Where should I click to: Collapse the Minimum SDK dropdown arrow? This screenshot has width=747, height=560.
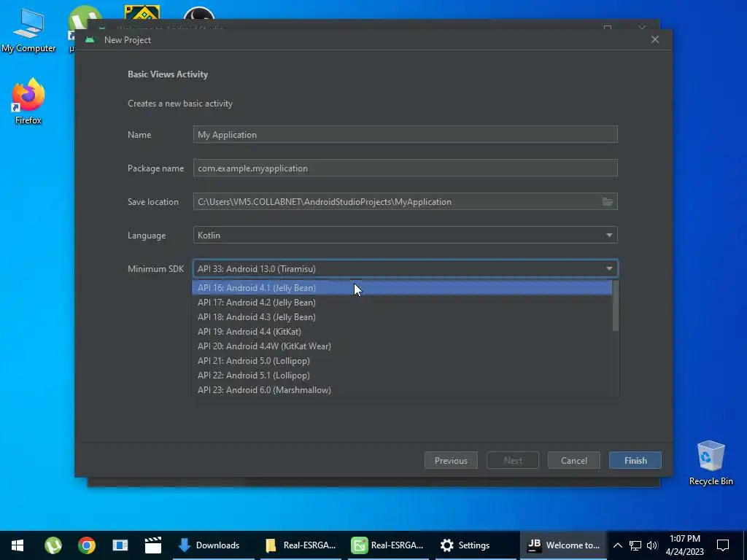click(x=609, y=268)
